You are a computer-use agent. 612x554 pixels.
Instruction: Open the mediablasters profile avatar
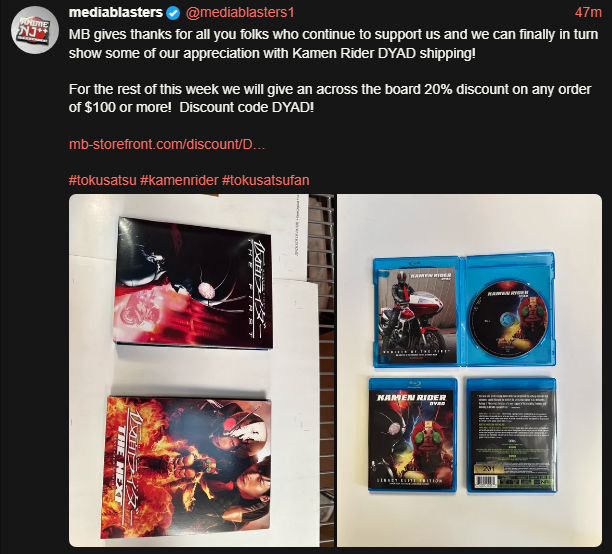34,30
